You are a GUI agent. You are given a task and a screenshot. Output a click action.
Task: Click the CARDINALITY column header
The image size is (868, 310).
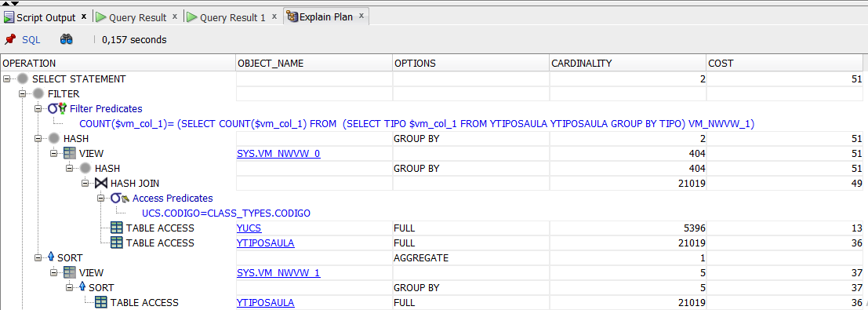pyautogui.click(x=628, y=64)
